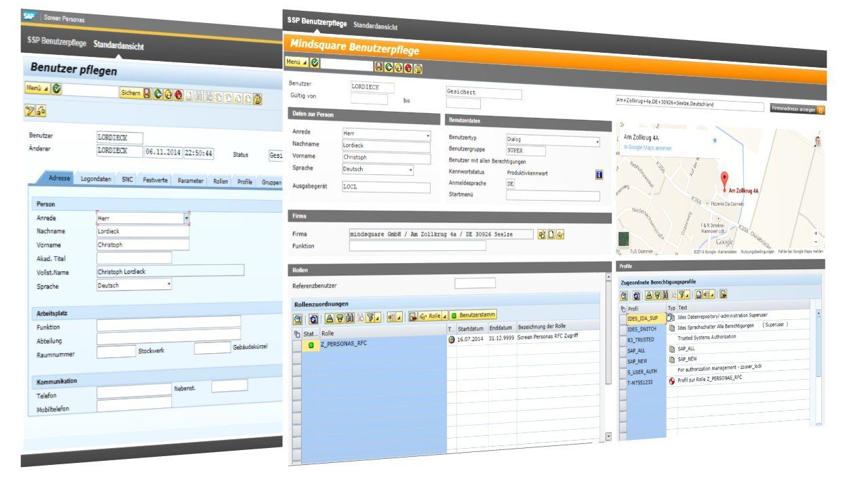The width and height of the screenshot is (868, 488).
Task: Click the details magnifier icon in the Profile toolbar
Action: point(625,296)
